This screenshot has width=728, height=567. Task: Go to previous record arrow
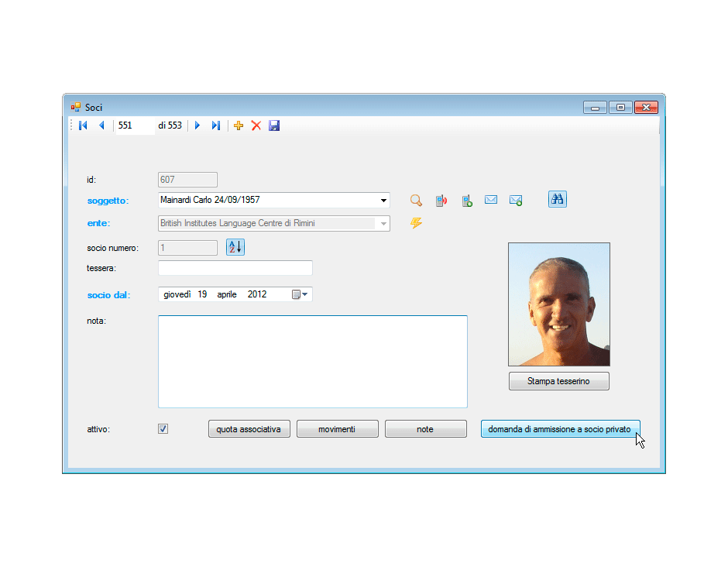click(x=101, y=125)
